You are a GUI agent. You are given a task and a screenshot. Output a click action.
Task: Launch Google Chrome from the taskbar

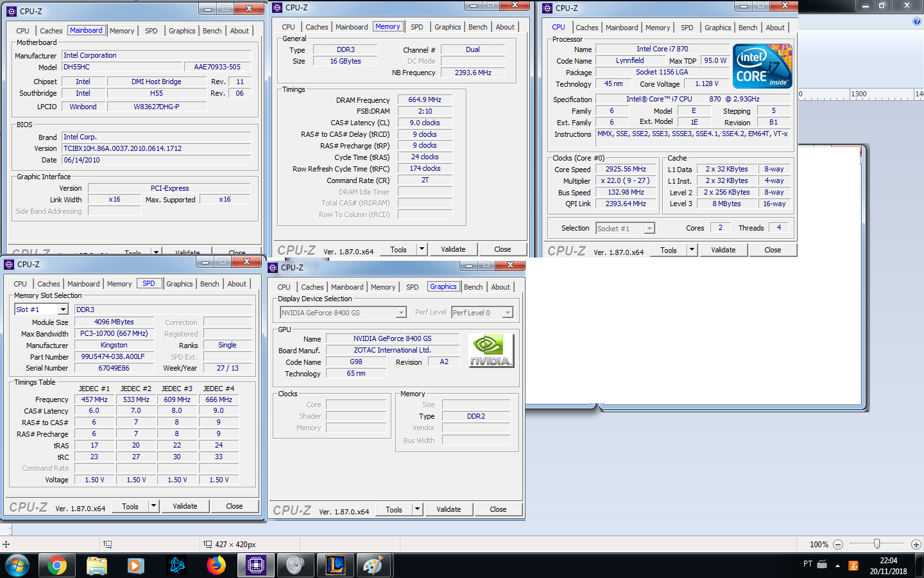click(x=56, y=565)
